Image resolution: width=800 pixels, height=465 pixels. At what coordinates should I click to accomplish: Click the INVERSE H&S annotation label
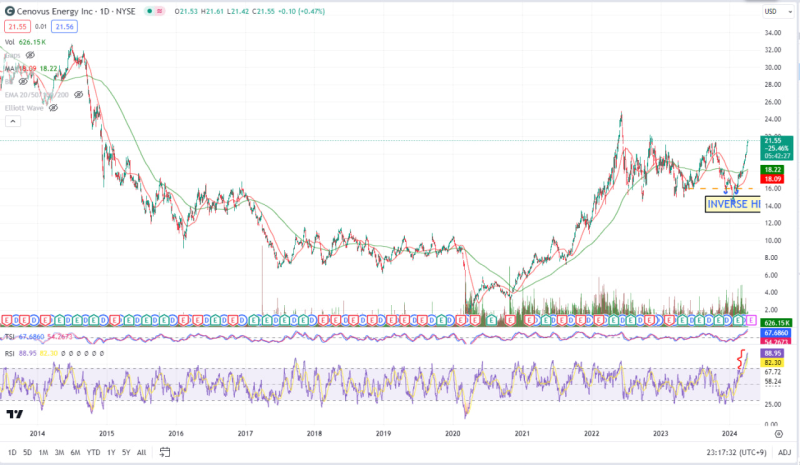732,204
